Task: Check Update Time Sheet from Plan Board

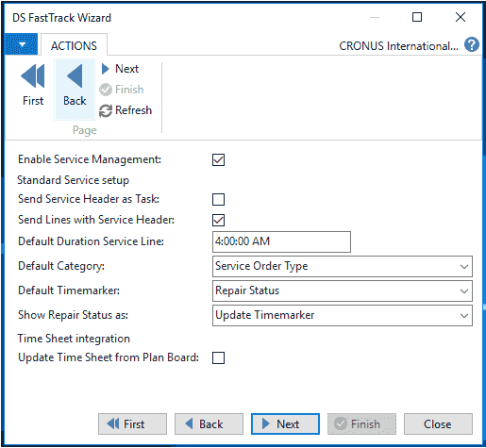Action: click(218, 357)
